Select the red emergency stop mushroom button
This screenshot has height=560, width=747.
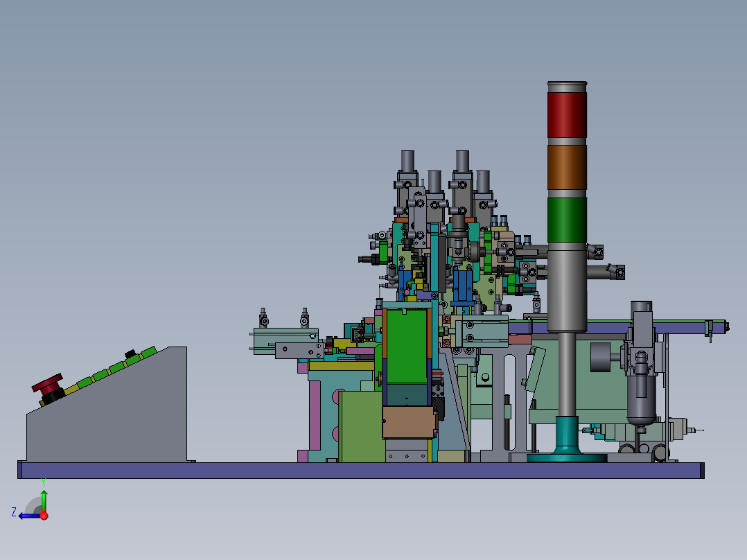click(48, 383)
